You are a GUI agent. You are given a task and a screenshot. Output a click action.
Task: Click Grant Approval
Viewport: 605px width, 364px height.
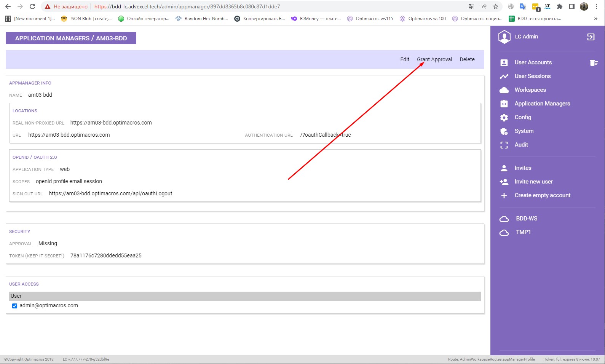click(x=434, y=59)
